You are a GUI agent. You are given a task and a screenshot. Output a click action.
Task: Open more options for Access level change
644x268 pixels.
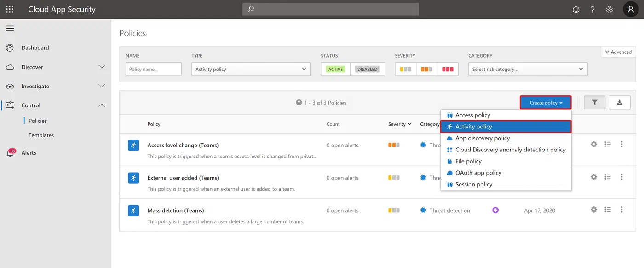coord(621,144)
